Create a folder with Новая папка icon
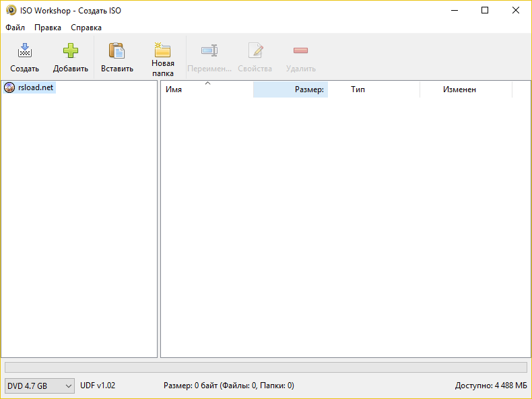Image resolution: width=532 pixels, height=399 pixels. click(x=162, y=50)
